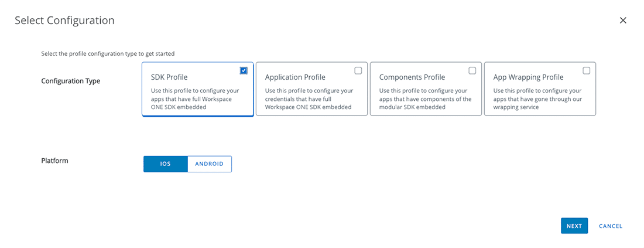
Task: Click the modular SDK description text
Action: point(425,99)
